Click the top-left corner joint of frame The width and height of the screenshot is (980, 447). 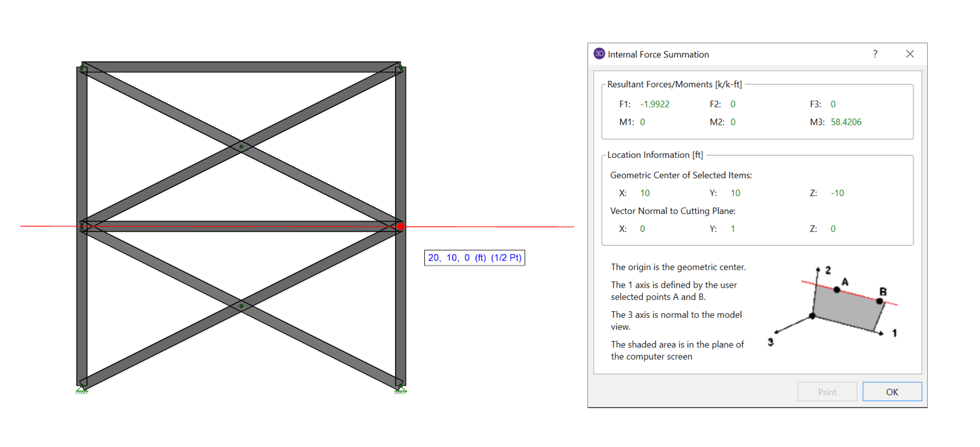(x=82, y=67)
